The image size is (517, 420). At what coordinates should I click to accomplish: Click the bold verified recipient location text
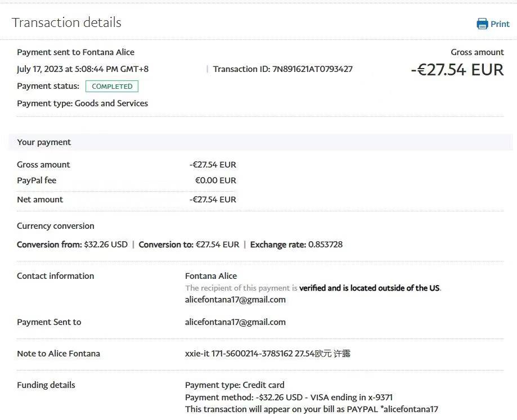click(x=369, y=288)
